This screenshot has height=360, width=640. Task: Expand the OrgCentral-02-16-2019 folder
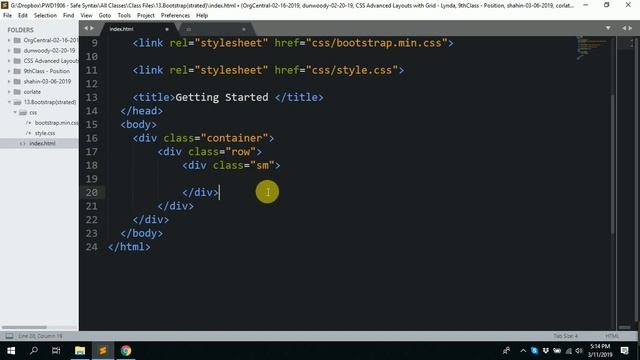pos(9,40)
